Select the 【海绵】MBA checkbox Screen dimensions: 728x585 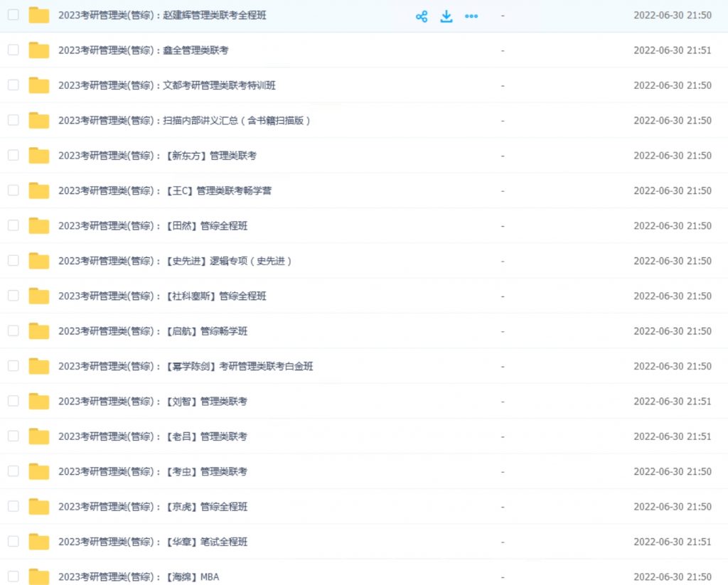coord(14,576)
